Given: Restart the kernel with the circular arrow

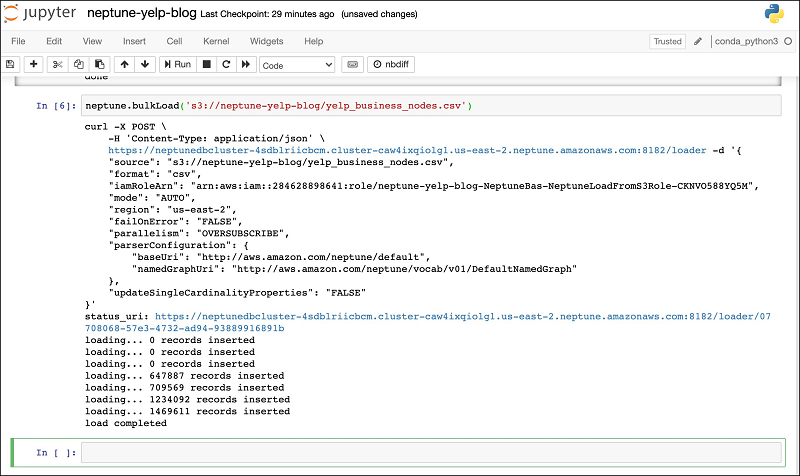Looking at the screenshot, I should [x=226, y=64].
